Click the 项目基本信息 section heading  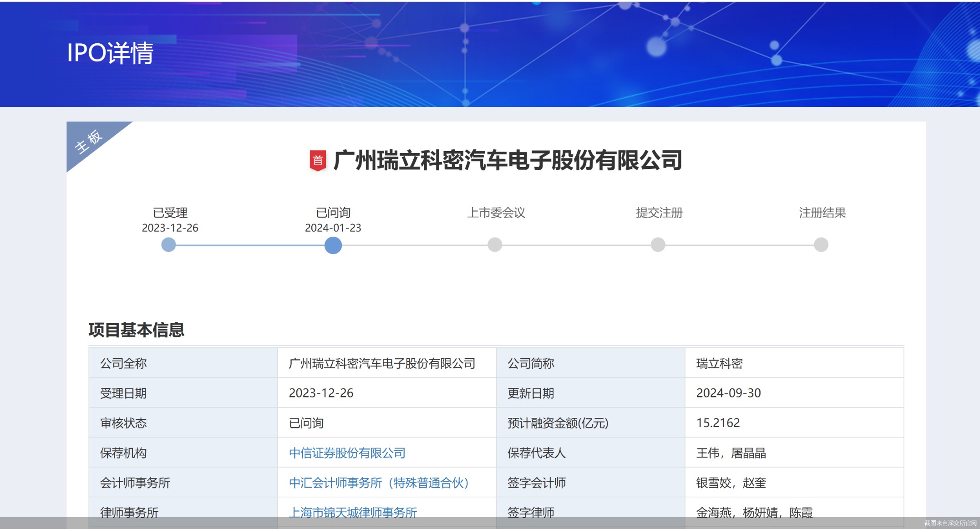pyautogui.click(x=137, y=330)
